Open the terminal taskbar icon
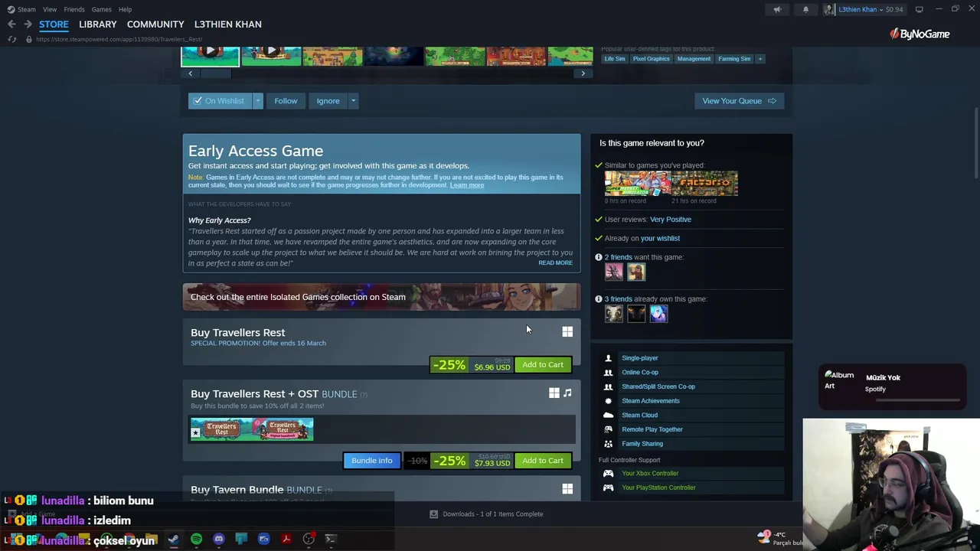Viewport: 980px width, 551px height. (x=331, y=539)
